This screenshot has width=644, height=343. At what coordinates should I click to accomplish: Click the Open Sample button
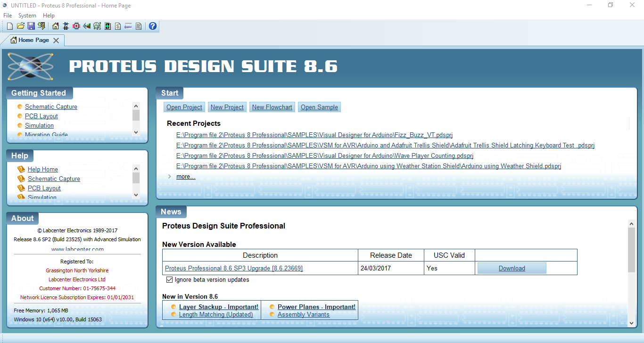(x=319, y=107)
